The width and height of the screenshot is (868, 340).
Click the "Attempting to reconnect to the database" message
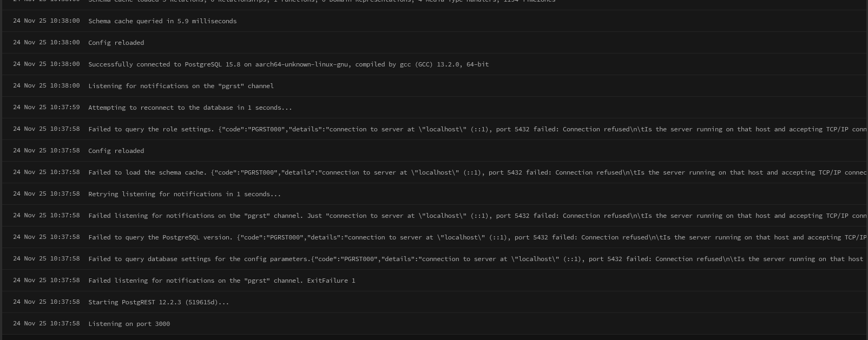[190, 108]
